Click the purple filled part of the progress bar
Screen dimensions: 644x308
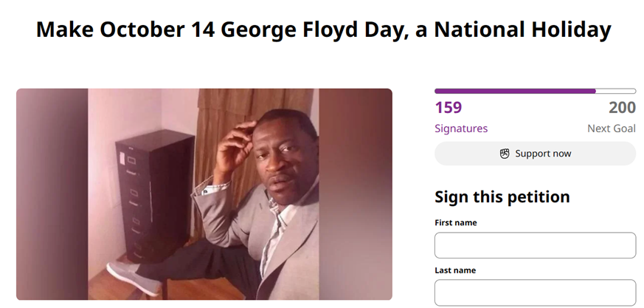(515, 91)
